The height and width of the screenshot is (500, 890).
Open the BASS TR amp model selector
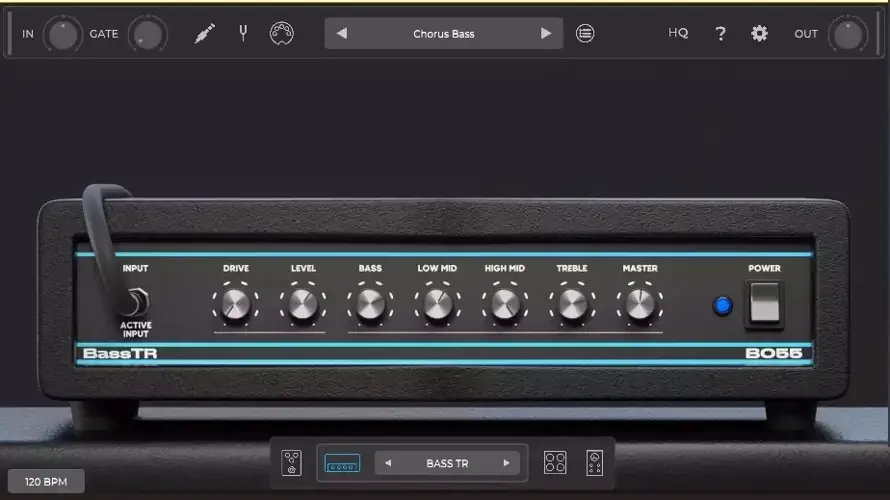tap(447, 463)
